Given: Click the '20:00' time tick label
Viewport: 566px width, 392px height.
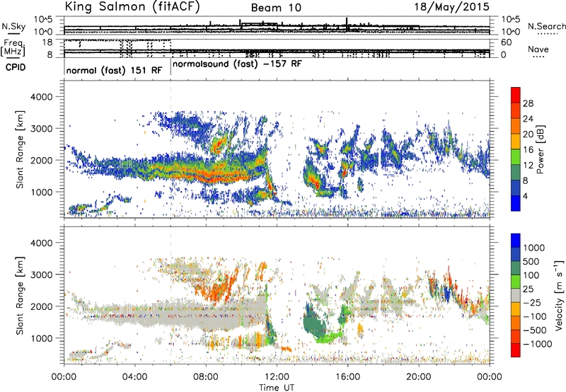Looking at the screenshot, I should pos(419,377).
